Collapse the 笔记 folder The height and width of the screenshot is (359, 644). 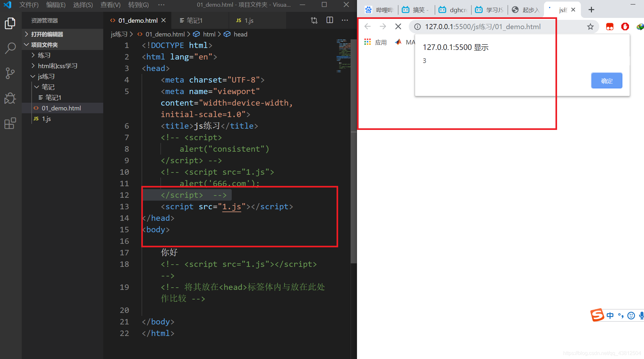click(x=62, y=87)
